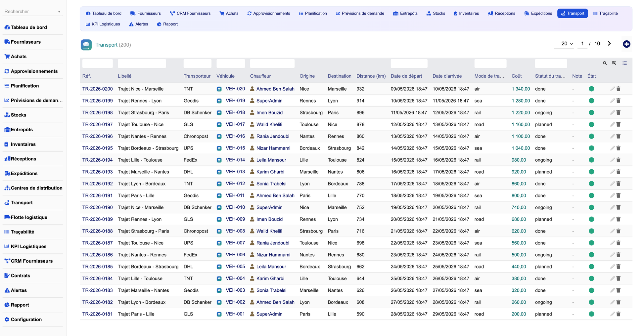
Task: Open driver link Rania Jendoubi in TR-2026-0196
Action: (273, 136)
